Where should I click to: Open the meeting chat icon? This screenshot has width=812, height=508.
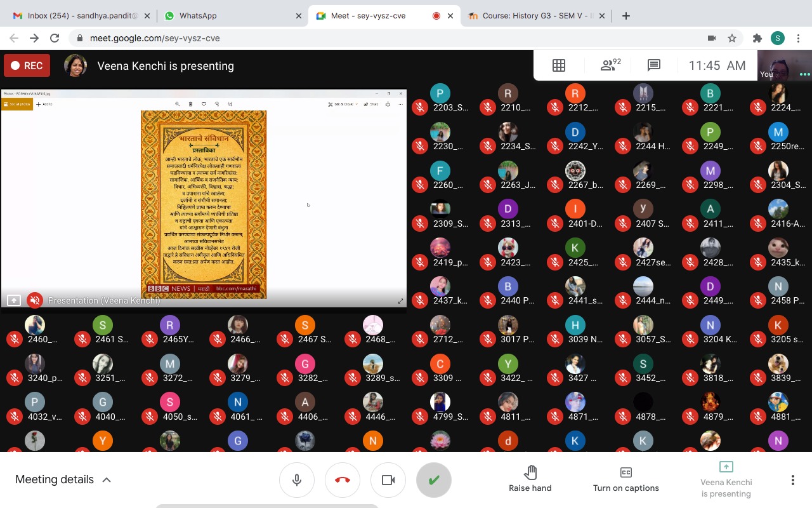[x=653, y=65]
